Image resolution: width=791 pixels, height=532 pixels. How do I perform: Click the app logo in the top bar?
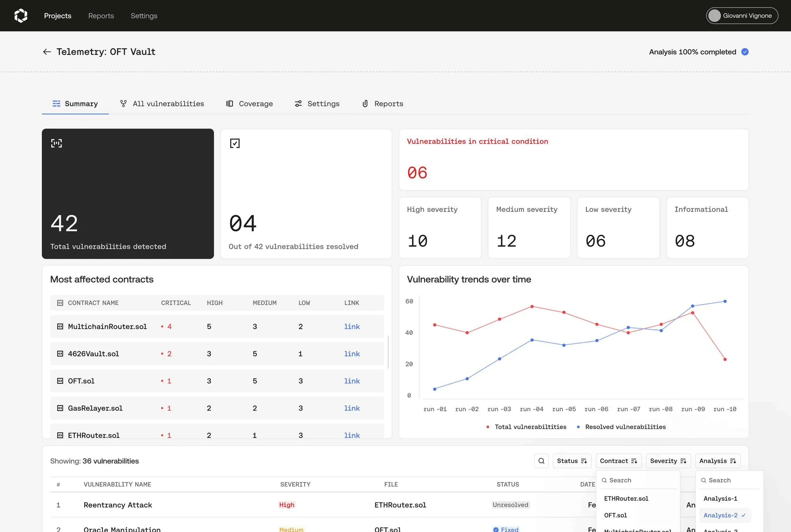click(21, 15)
